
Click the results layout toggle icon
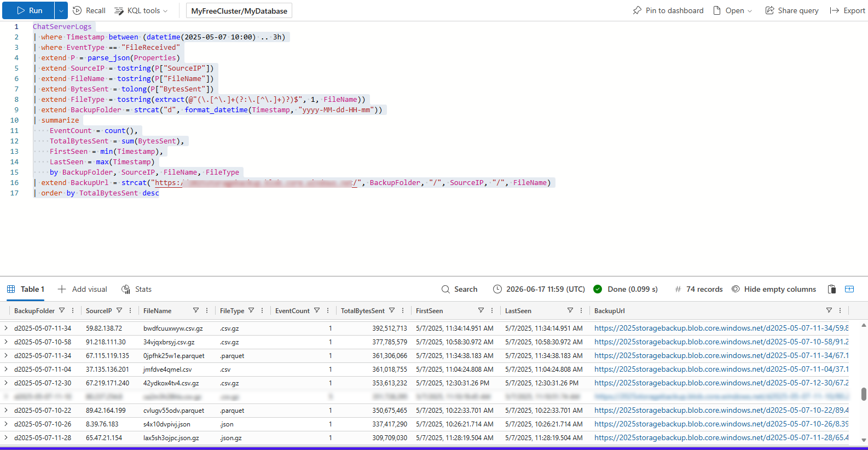pos(849,289)
